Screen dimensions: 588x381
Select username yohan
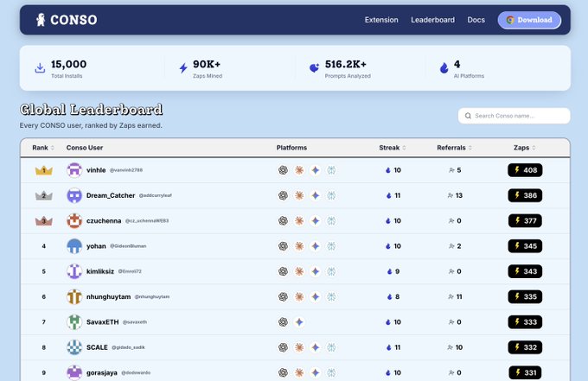[x=96, y=246]
